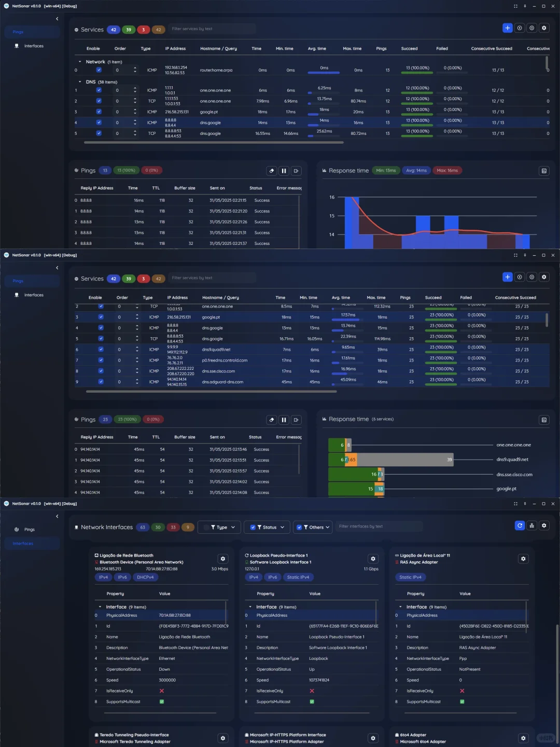Toggle Enable checkbox for TCP dns.google in top window

99,133
